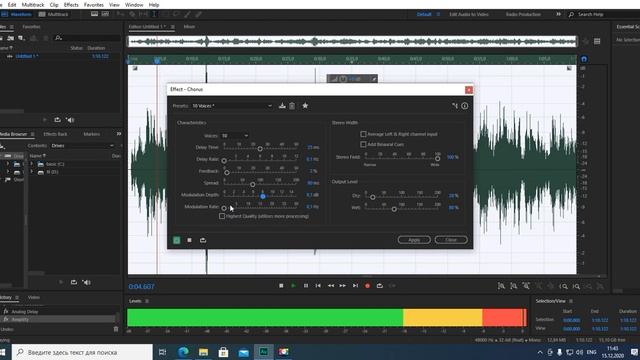640x360 pixels.
Task: Expand the N (D:) drive in the list
Action: pos(32,172)
